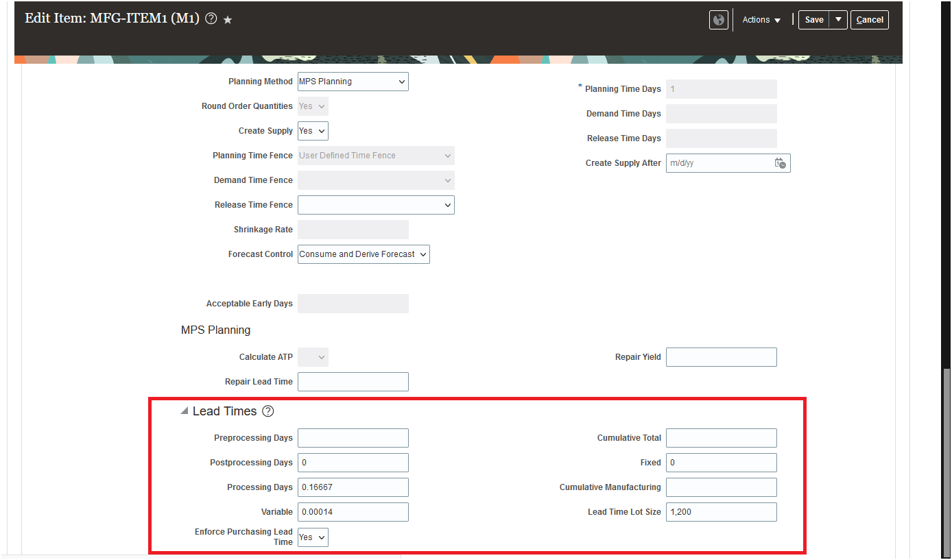Open the Create Supply dropdown
Image resolution: width=952 pixels, height=560 pixels.
pyautogui.click(x=313, y=131)
